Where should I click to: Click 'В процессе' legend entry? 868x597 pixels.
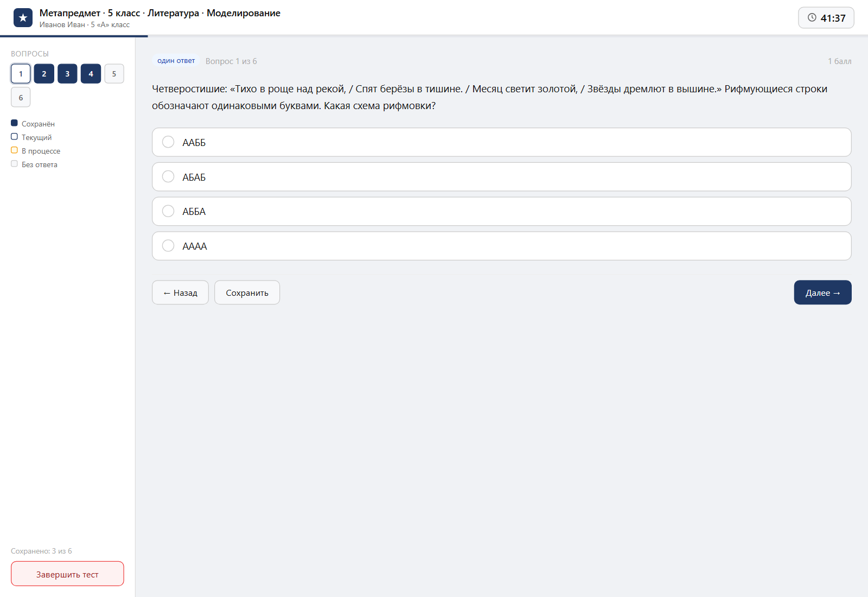click(36, 151)
